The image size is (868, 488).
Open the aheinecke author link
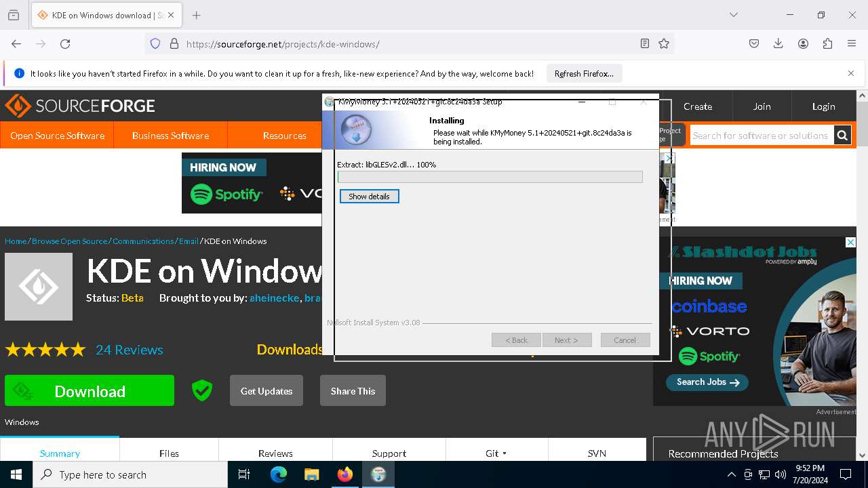point(274,298)
